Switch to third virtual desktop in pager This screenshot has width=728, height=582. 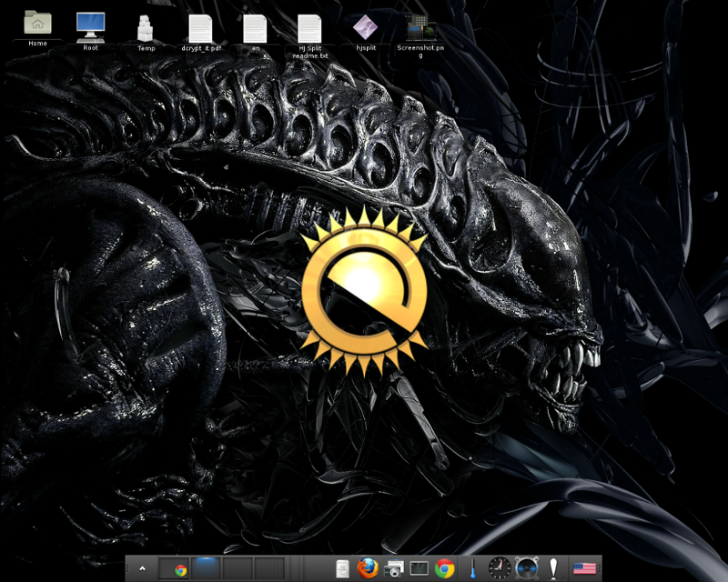[x=238, y=568]
